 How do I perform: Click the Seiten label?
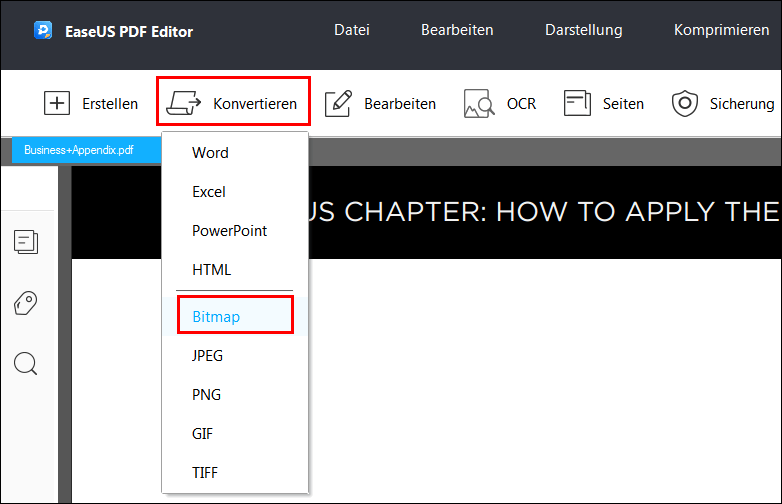pos(623,104)
